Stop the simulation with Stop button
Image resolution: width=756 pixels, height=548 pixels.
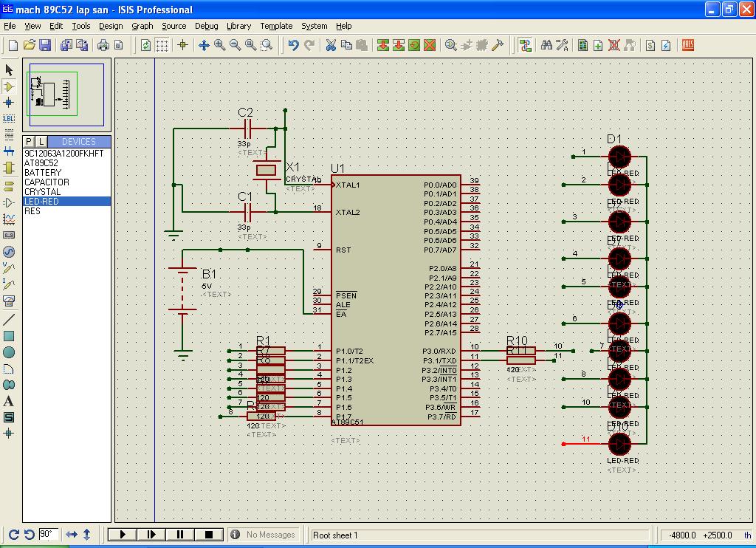click(x=209, y=535)
